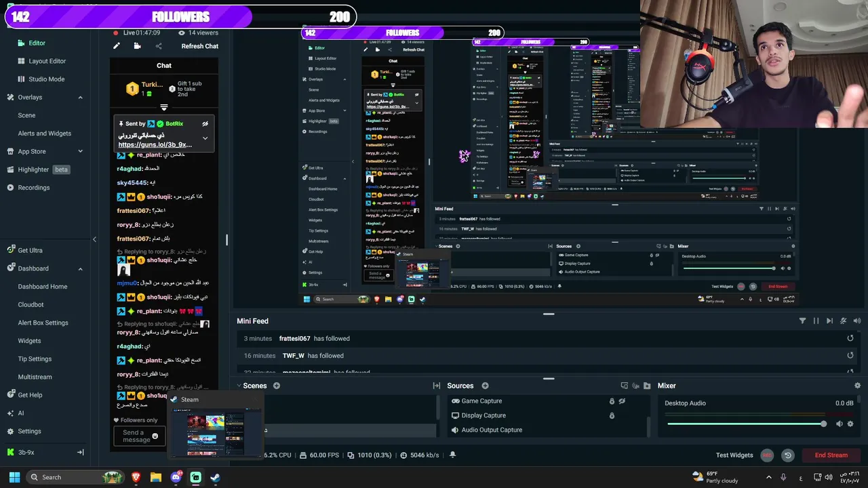Toggle Mini Feed event sounds mute
The width and height of the screenshot is (868, 488).
tap(844, 321)
